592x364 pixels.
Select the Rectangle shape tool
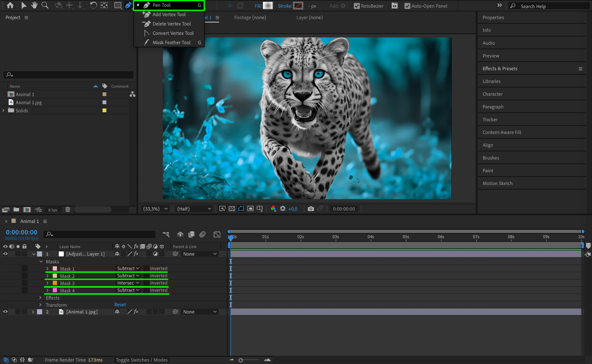tap(117, 5)
